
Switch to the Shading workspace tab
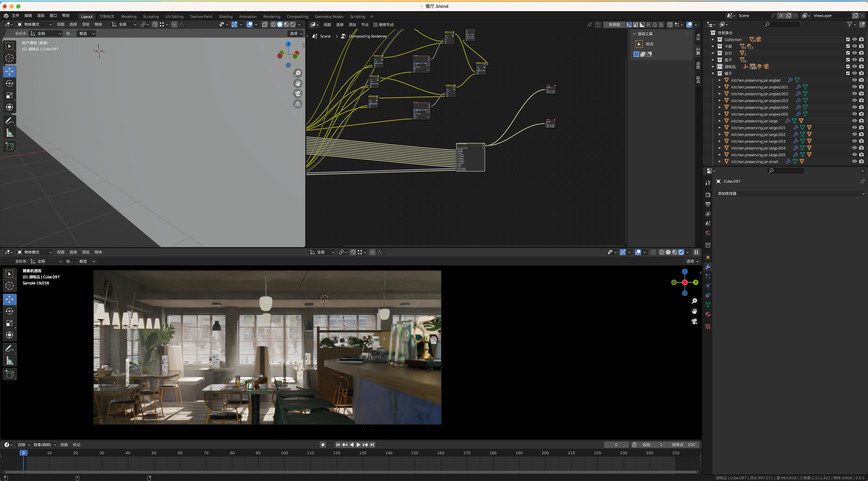226,16
